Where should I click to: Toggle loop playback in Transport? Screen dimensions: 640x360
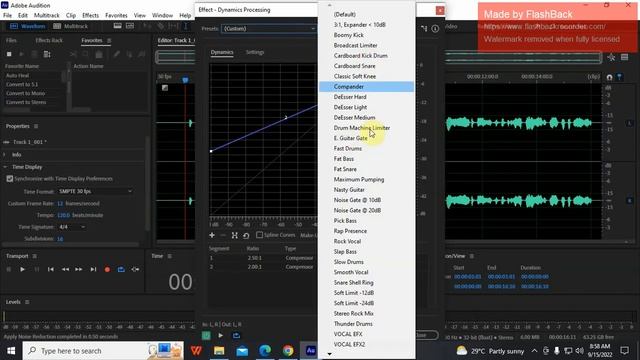121,269
